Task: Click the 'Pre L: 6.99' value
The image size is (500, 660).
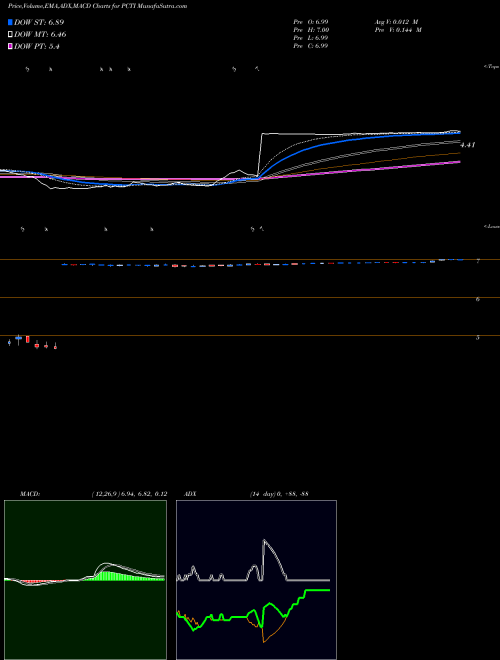Action: point(311,38)
